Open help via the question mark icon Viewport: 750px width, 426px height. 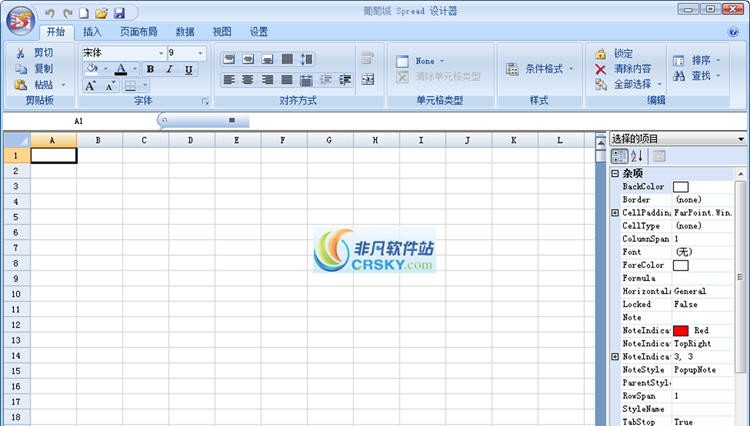click(x=733, y=32)
